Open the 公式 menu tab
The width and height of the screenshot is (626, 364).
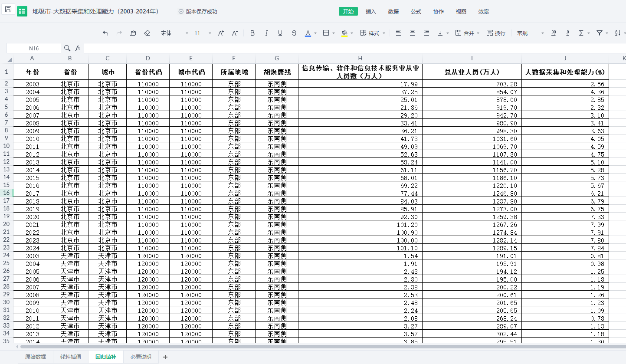(416, 12)
